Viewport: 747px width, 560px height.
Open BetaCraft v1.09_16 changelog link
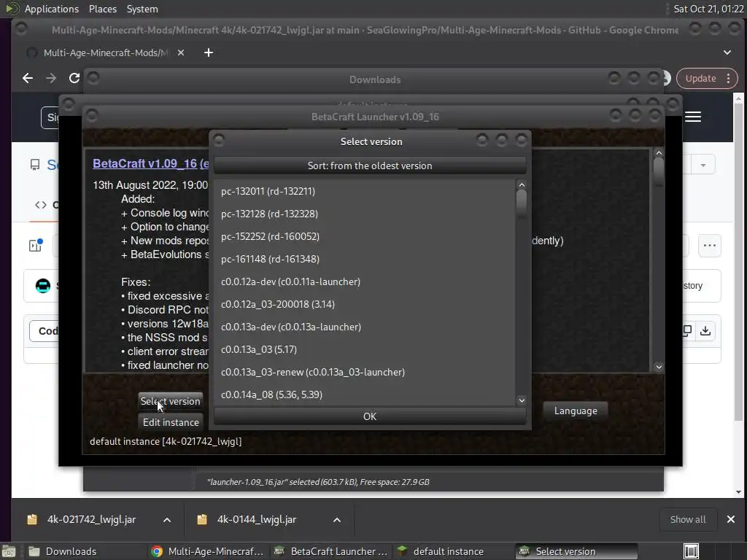150,163
